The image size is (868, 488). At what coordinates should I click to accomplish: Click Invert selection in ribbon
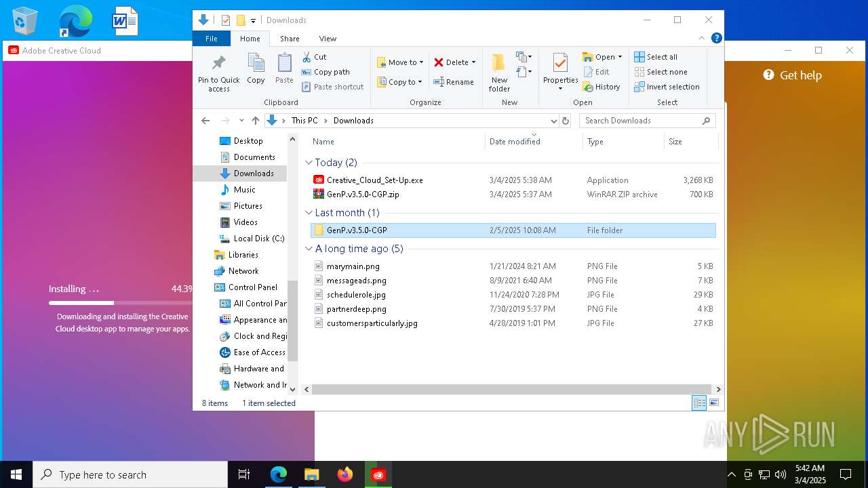point(667,87)
